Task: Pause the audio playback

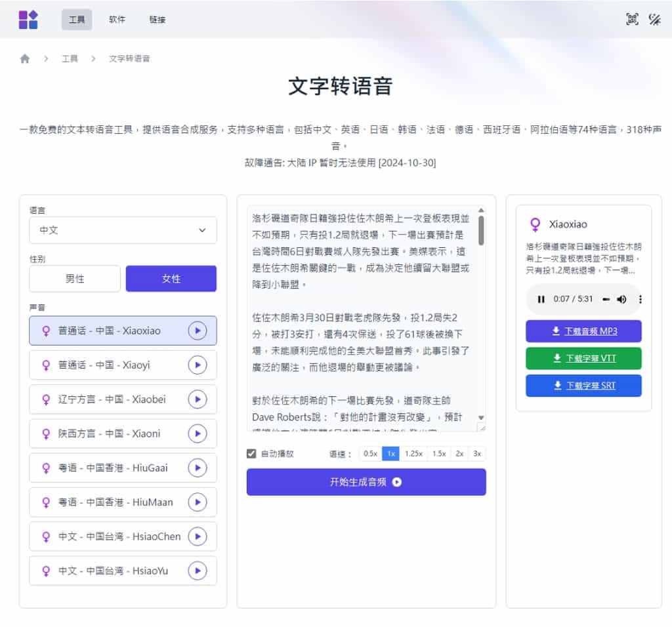Action: click(x=541, y=299)
